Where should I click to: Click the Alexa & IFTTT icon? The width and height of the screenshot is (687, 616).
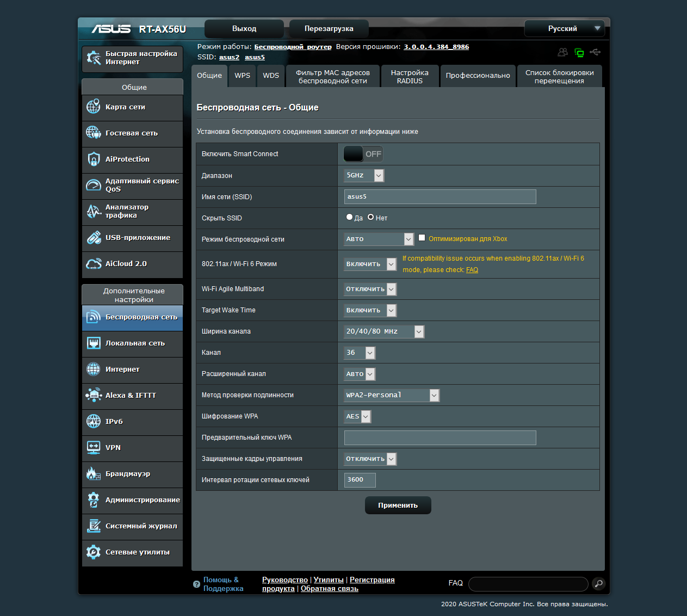pyautogui.click(x=94, y=395)
